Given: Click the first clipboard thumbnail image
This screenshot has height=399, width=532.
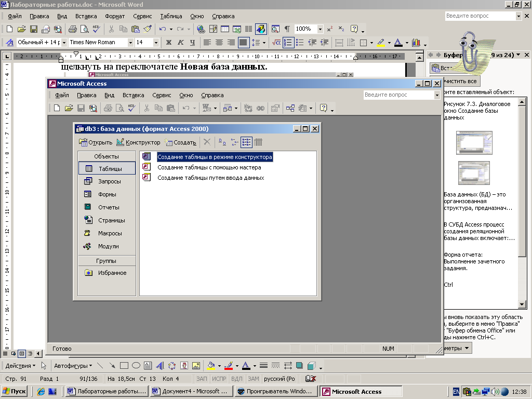Looking at the screenshot, I should click(x=474, y=143).
